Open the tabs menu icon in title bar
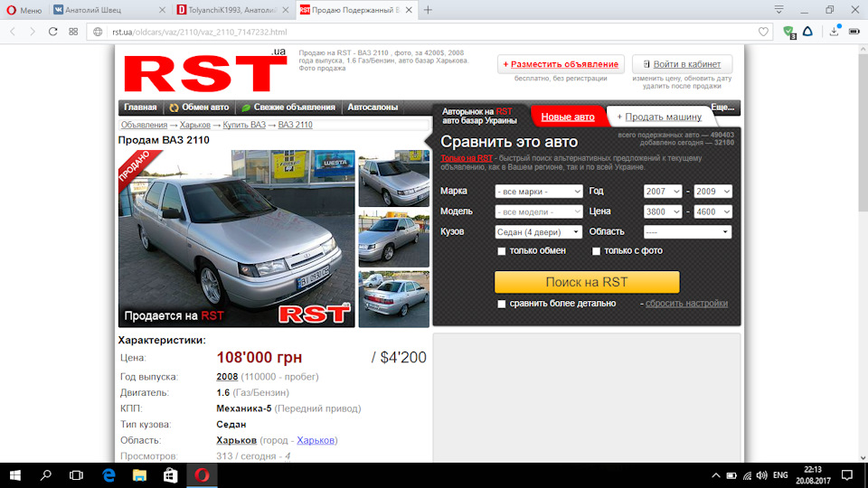The height and width of the screenshot is (488, 868). tap(778, 9)
